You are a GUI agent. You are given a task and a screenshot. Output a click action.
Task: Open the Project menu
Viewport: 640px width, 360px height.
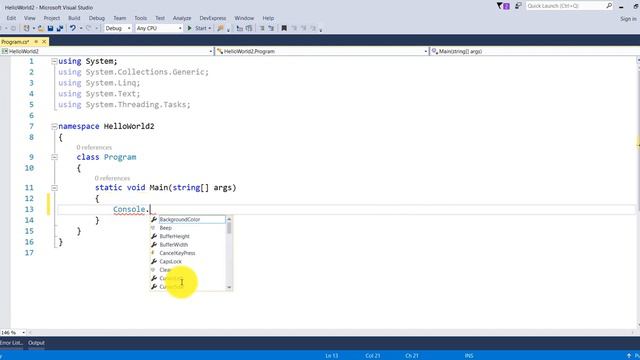click(52, 18)
